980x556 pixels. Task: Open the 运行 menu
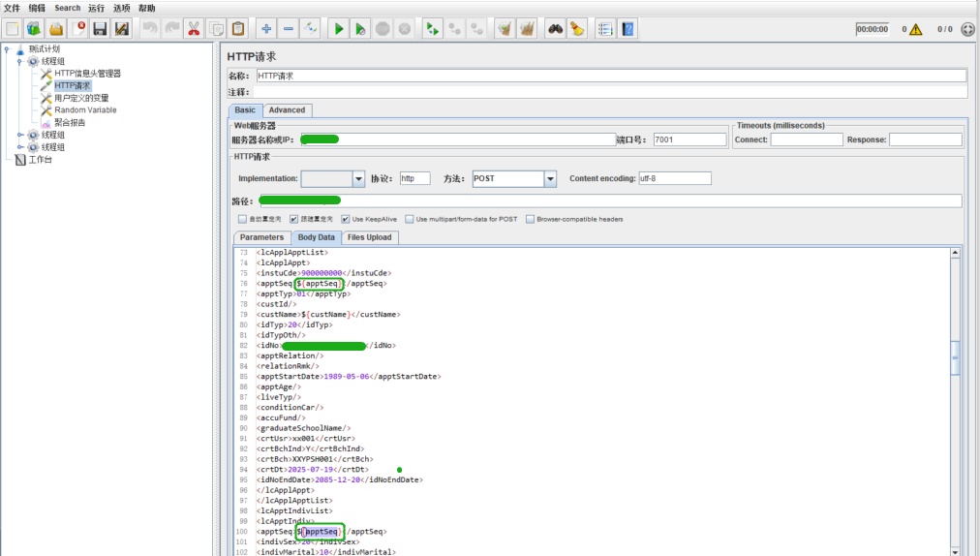point(96,8)
